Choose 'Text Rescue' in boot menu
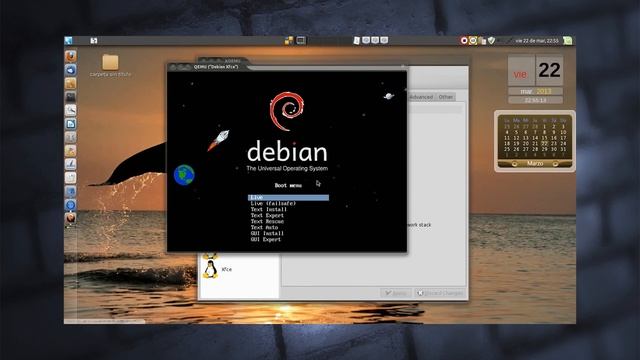The image size is (640, 360). 267,221
